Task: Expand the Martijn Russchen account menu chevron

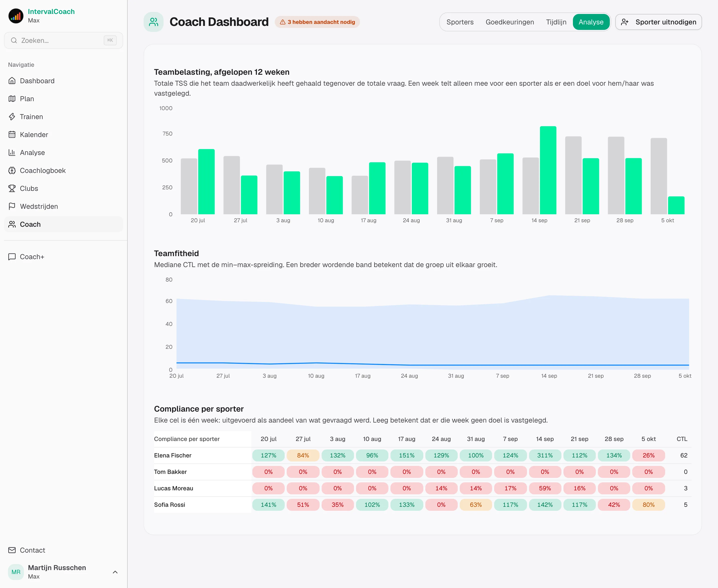Action: 115,572
